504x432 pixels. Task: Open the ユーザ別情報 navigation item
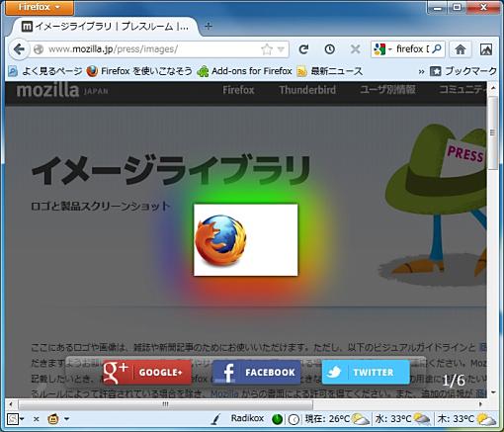[x=387, y=90]
